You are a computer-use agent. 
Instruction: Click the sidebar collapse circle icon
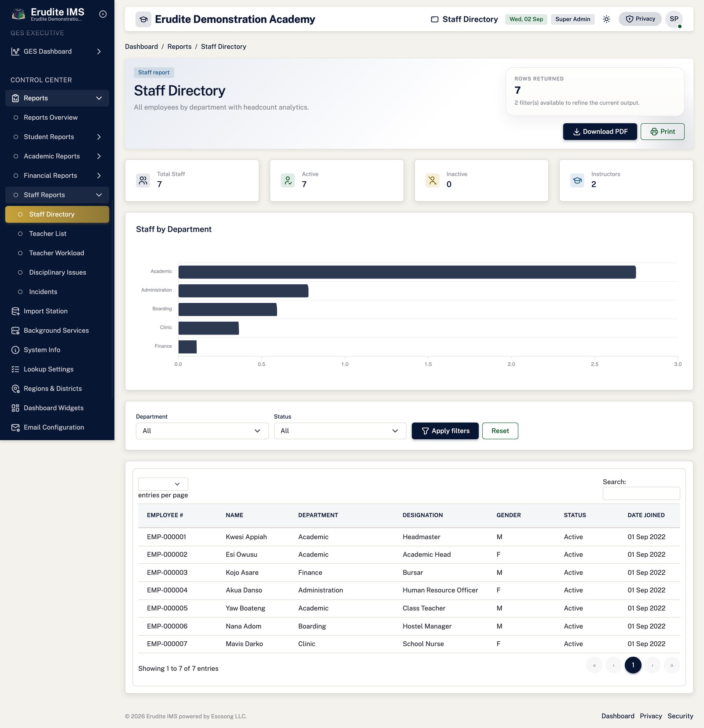[x=103, y=14]
